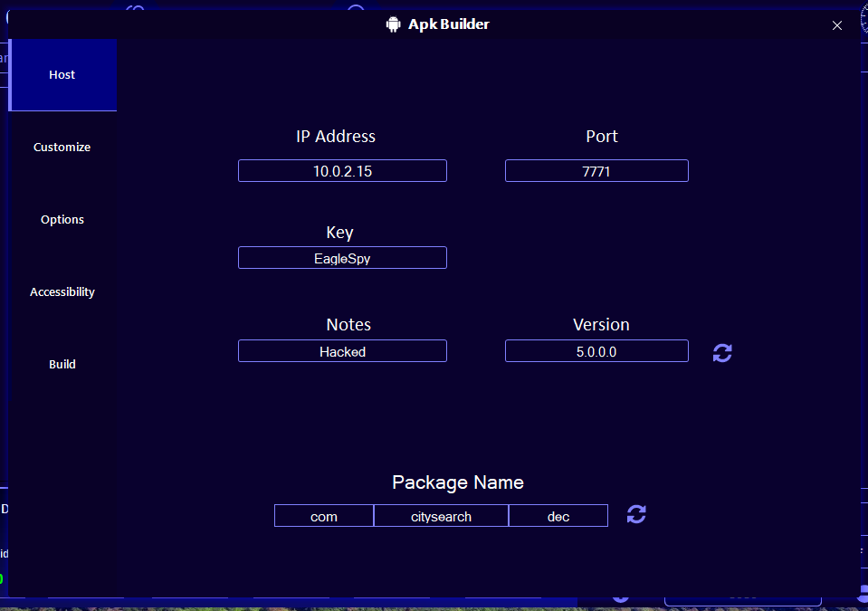Edit the "citysearch" package name segment
The height and width of the screenshot is (611, 868).
click(441, 516)
